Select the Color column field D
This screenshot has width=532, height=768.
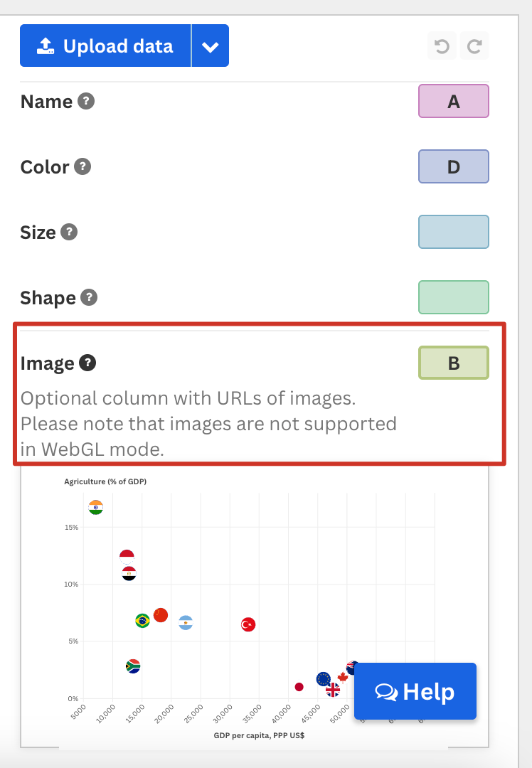coord(454,166)
